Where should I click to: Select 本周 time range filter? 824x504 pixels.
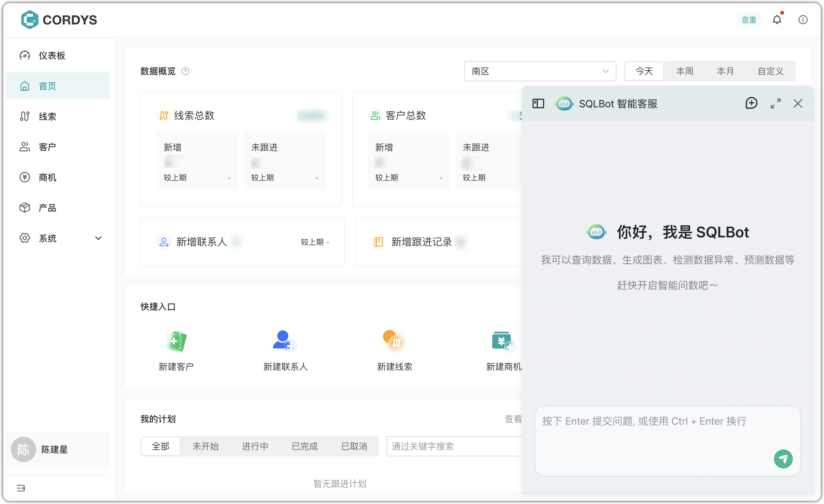(x=684, y=71)
